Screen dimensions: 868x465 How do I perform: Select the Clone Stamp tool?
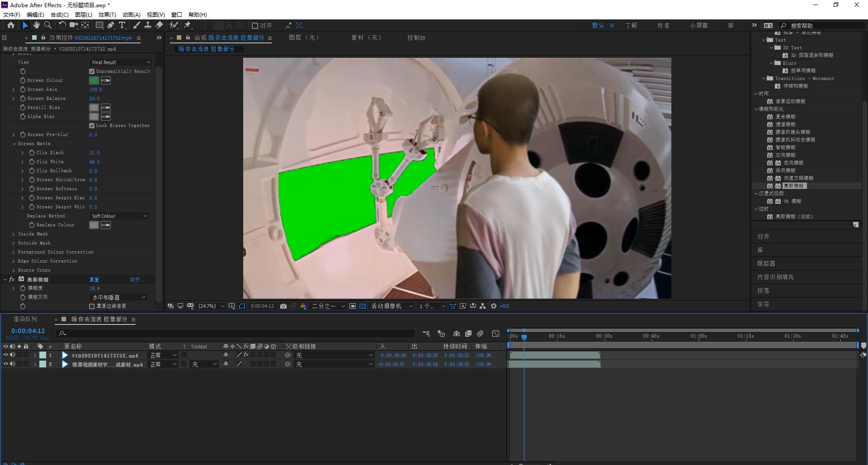(147, 25)
